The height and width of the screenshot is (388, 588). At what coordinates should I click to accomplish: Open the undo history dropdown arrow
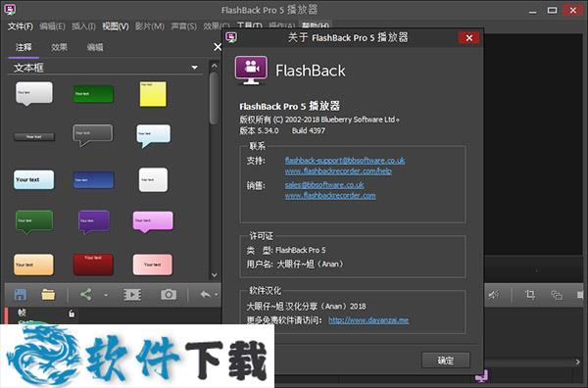point(217,295)
